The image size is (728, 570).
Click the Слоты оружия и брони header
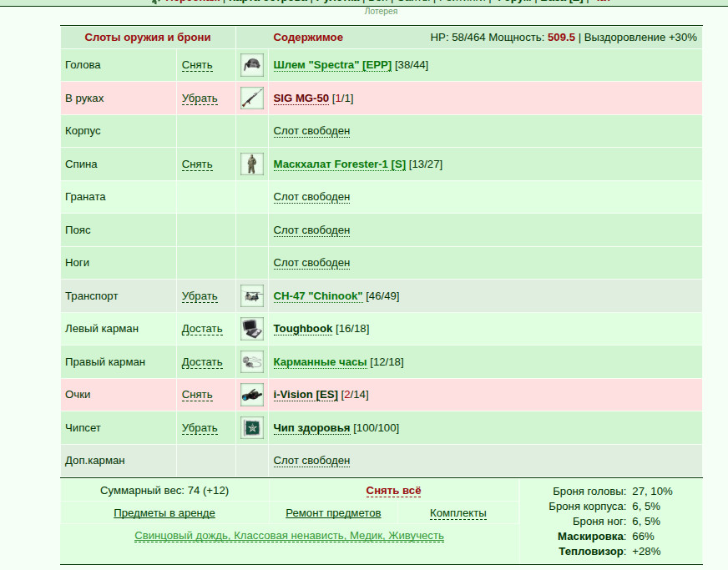(148, 37)
